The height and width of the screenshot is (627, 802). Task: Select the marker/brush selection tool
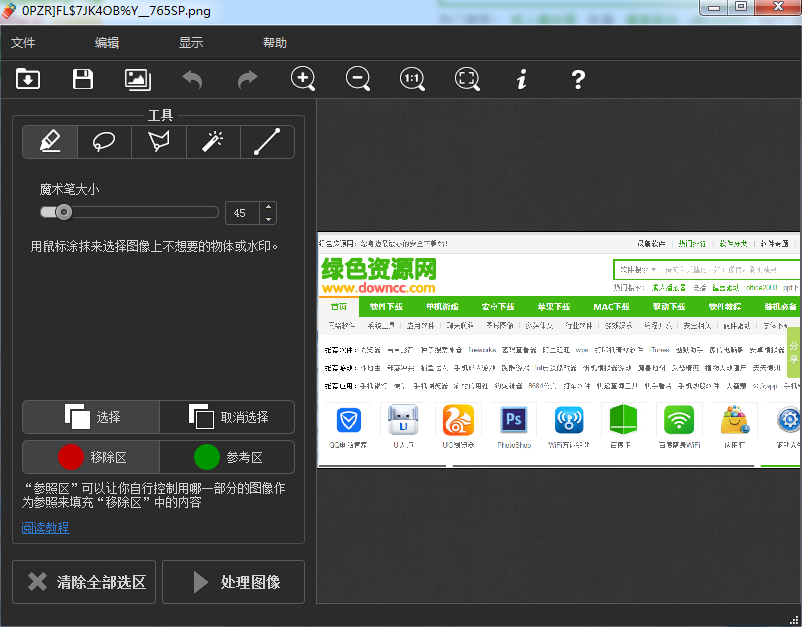pyautogui.click(x=48, y=141)
